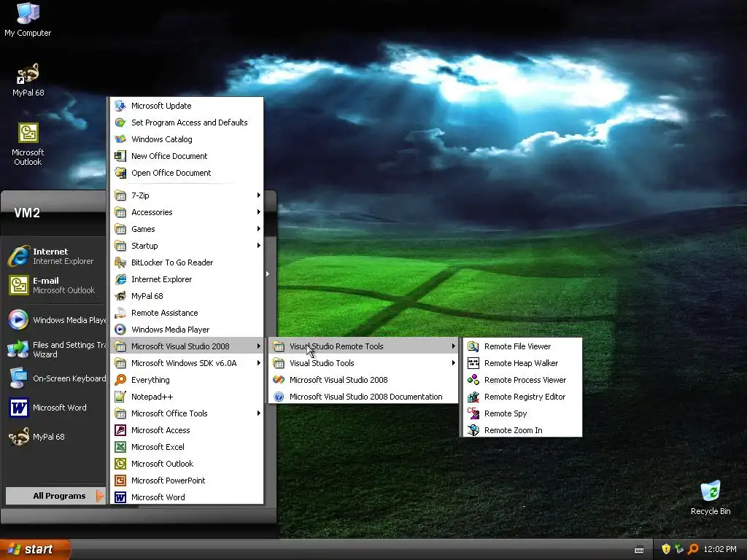Expand the Startup submenu arrow
747x560 pixels.
259,246
